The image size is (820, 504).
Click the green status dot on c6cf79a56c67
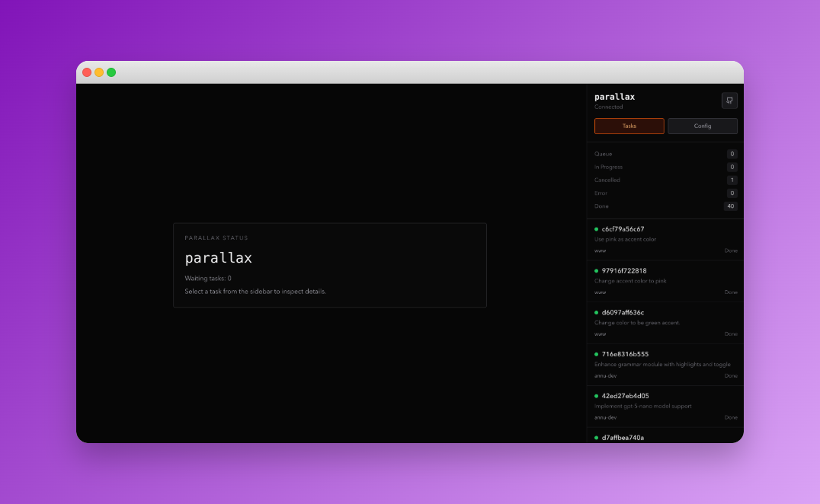[597, 228]
